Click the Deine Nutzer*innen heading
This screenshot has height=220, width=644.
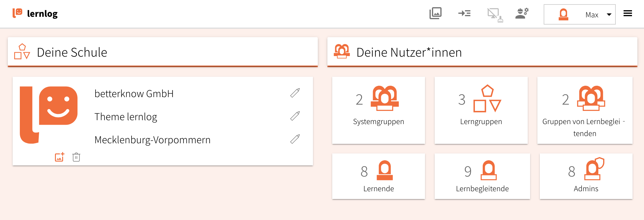(409, 52)
